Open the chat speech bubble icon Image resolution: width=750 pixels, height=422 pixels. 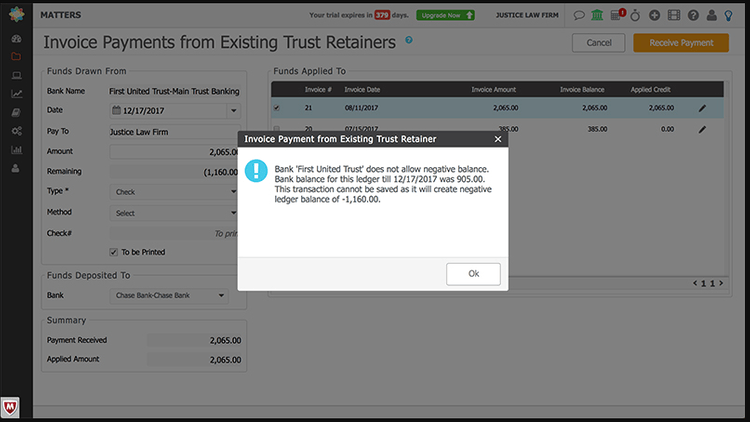[x=579, y=15]
